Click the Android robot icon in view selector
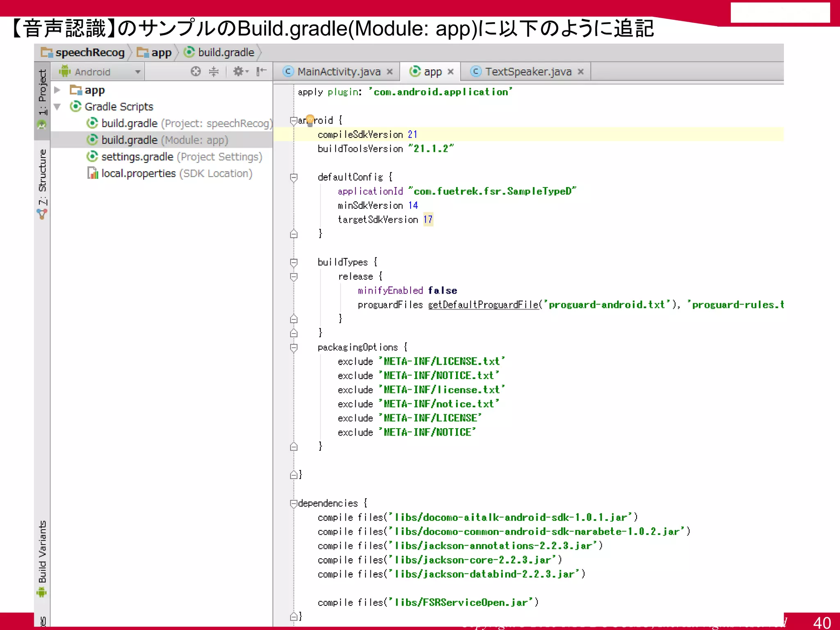 click(x=65, y=71)
